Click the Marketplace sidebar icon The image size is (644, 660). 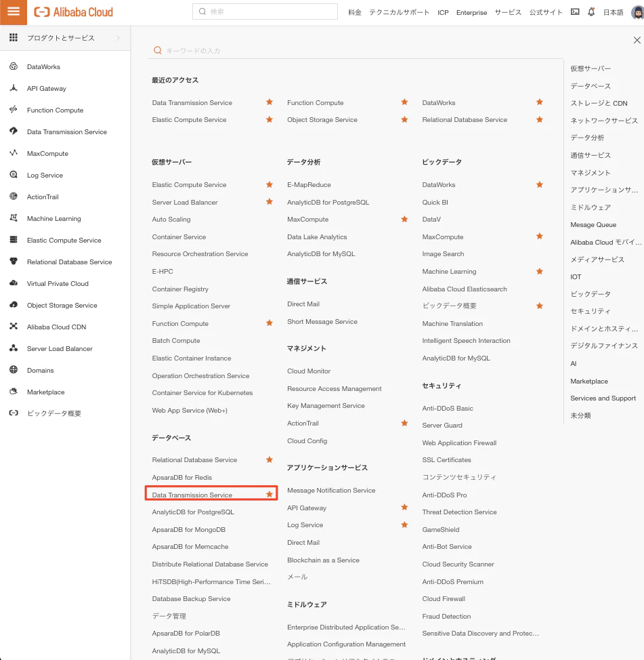[x=14, y=391]
